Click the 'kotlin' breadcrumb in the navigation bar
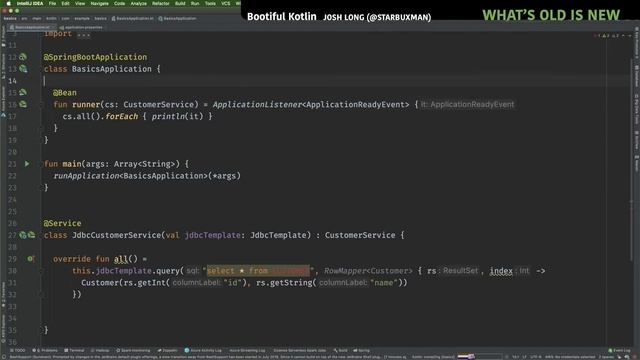This screenshot has width=640, height=360. point(51,18)
